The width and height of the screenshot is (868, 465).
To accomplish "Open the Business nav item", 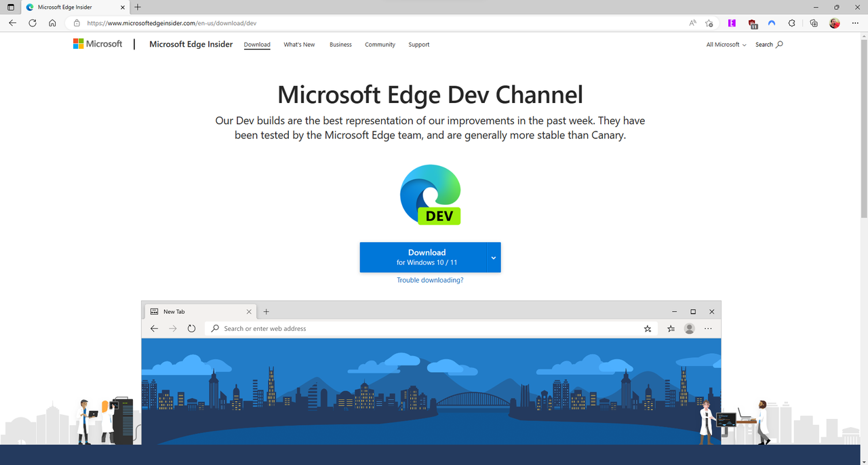I will click(x=340, y=45).
